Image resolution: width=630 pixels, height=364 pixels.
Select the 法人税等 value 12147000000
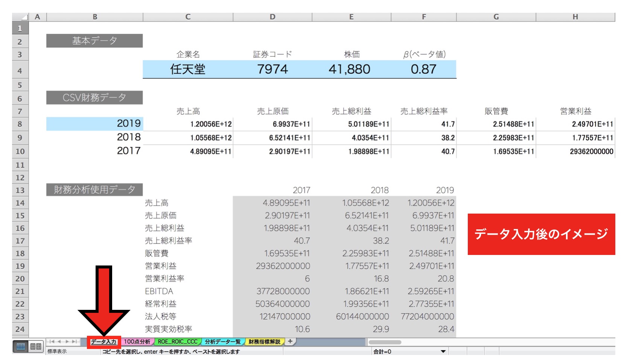(285, 317)
